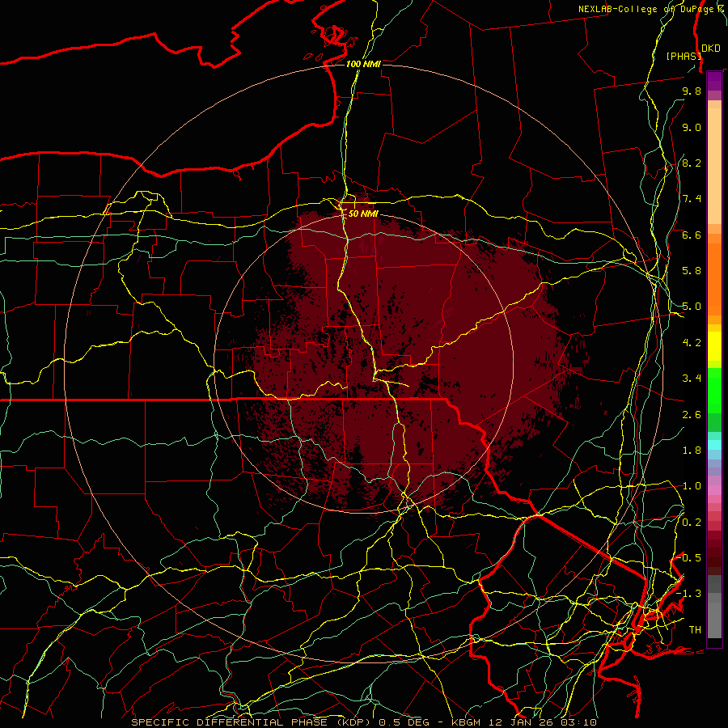Click the 9.8 value on color scale
The image size is (728, 728).
tap(692, 91)
